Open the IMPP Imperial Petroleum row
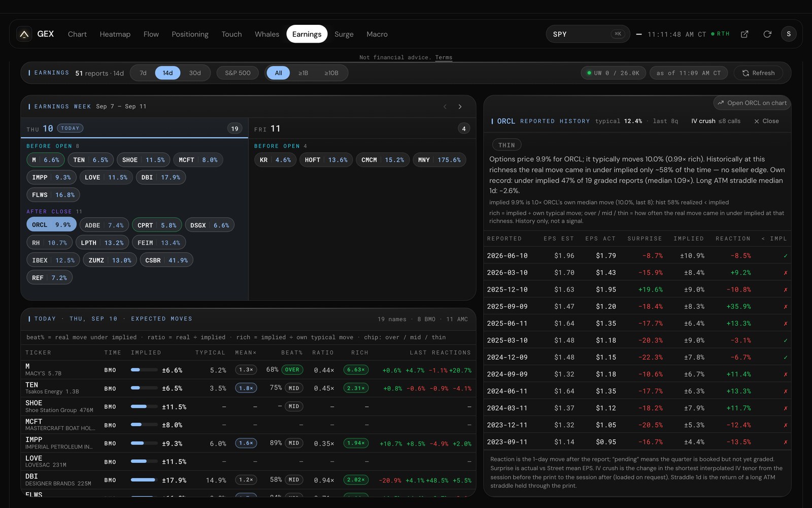 point(248,443)
